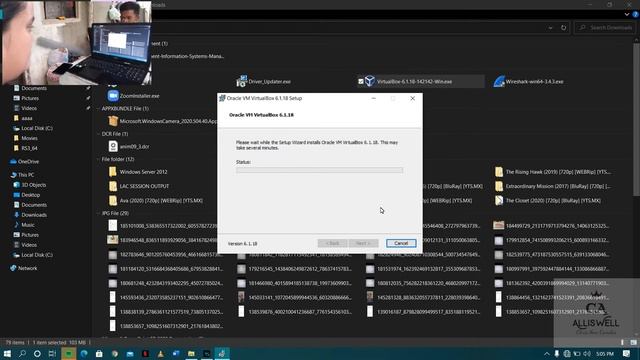Open Downloads under This PC
This screenshot has width=640, height=360.
click(x=34, y=215)
